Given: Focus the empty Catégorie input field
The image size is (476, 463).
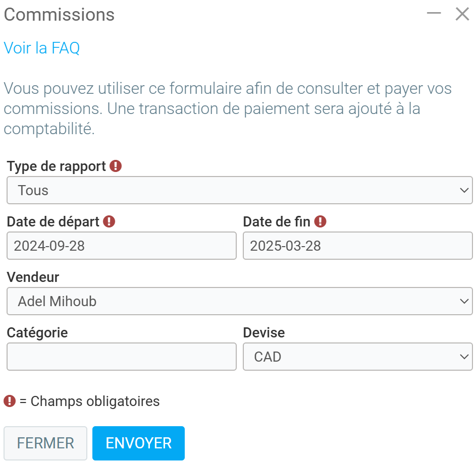Looking at the screenshot, I should (122, 357).
